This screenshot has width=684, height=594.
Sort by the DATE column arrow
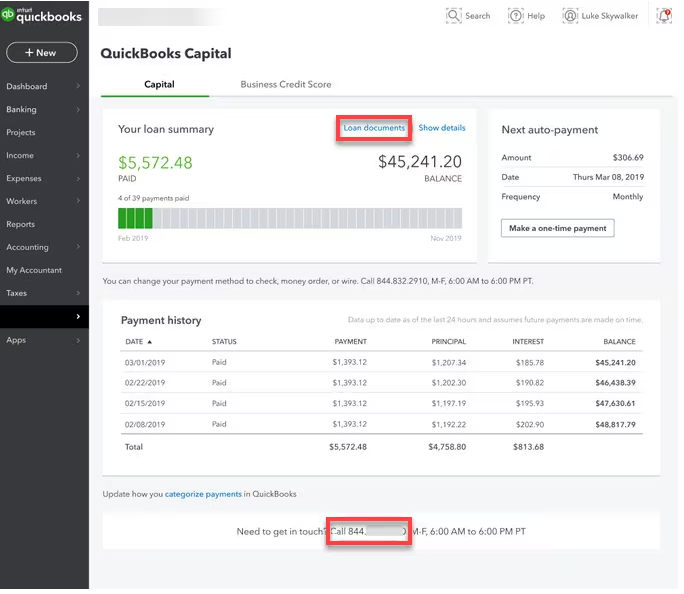click(151, 342)
